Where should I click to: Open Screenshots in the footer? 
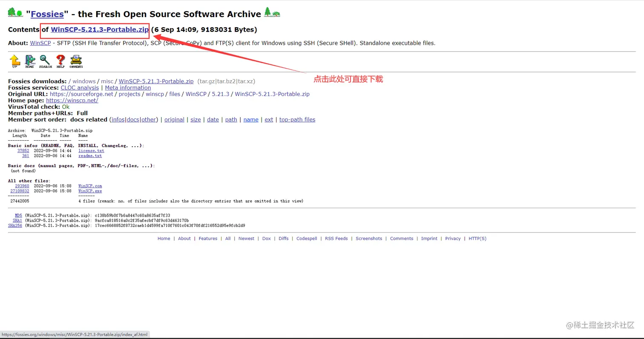(369, 239)
